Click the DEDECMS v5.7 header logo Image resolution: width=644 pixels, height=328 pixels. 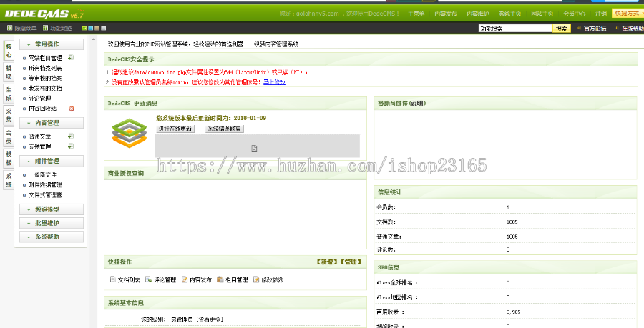pyautogui.click(x=44, y=14)
